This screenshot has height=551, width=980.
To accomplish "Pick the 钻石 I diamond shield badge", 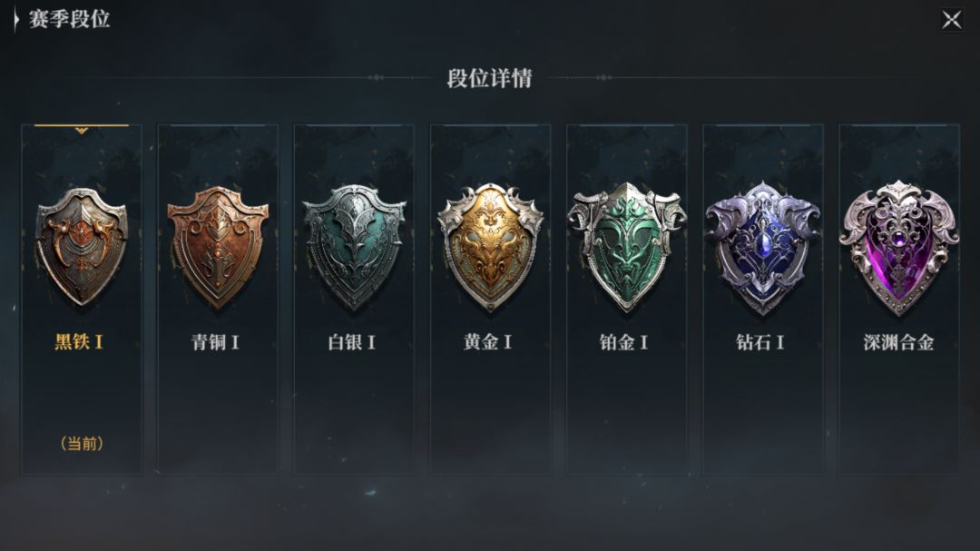I will (x=762, y=247).
